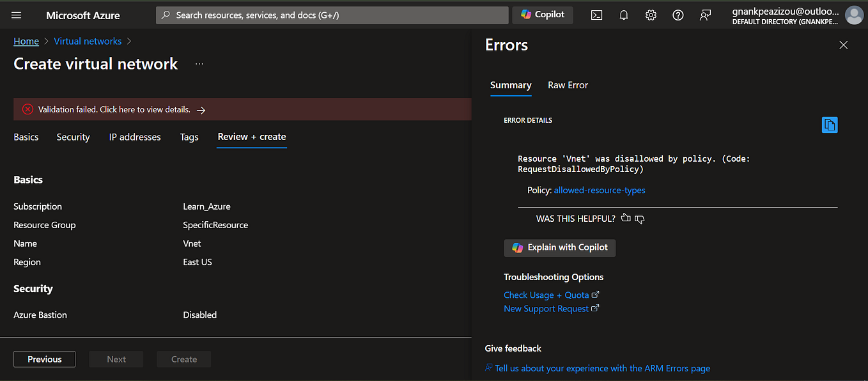Send feedback using the megaphone icon

[704, 15]
